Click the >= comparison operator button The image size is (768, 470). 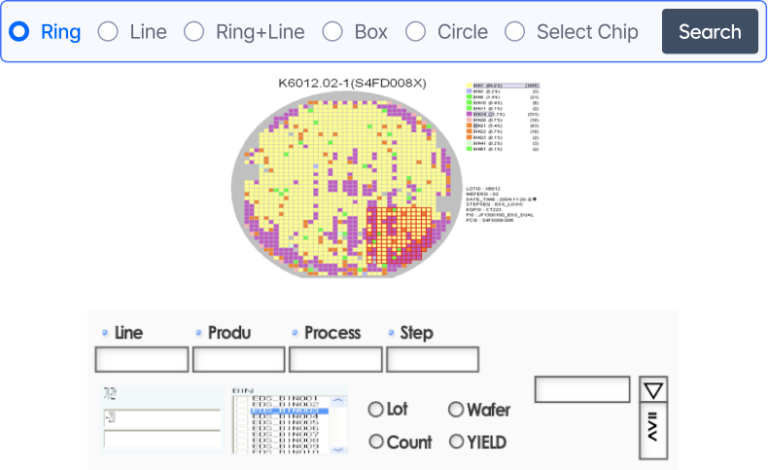click(x=653, y=431)
